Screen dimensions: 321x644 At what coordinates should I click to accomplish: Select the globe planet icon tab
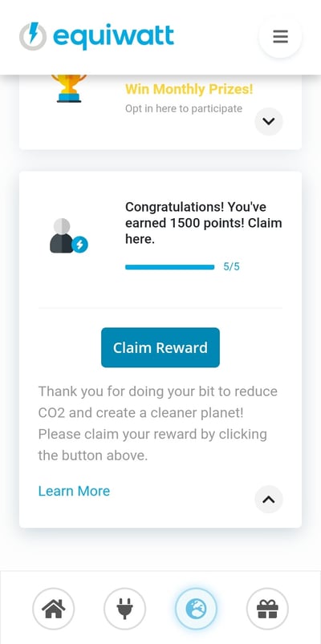coord(196,609)
